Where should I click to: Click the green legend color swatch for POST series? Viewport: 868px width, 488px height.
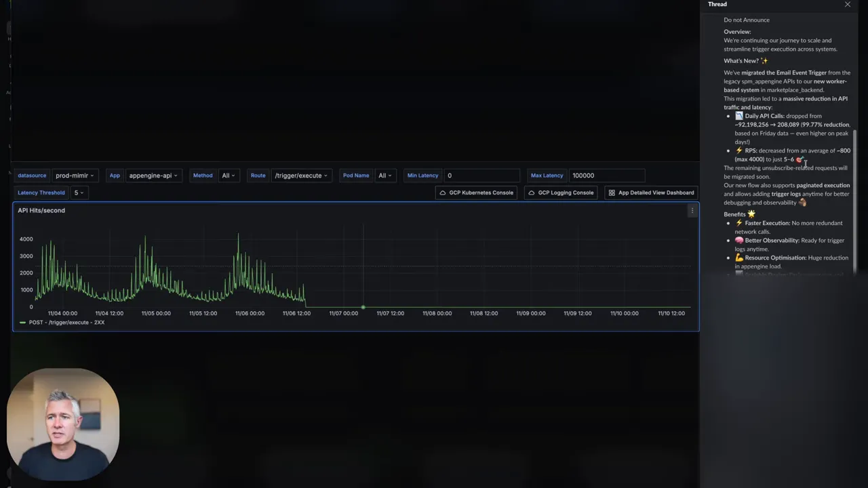[x=22, y=322]
